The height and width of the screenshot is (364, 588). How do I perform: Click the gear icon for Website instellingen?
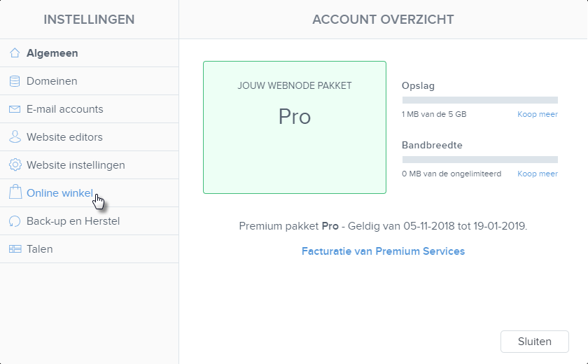pyautogui.click(x=15, y=165)
